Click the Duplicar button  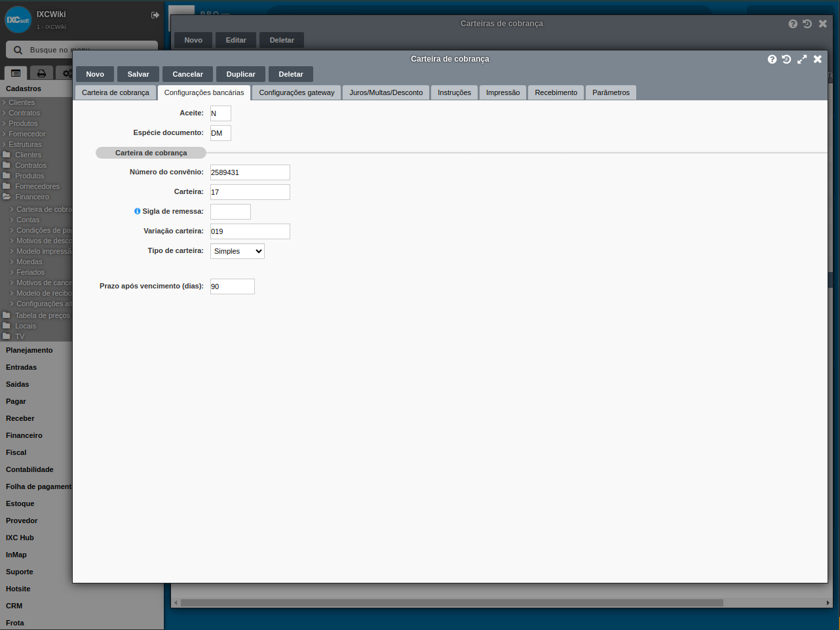click(241, 74)
